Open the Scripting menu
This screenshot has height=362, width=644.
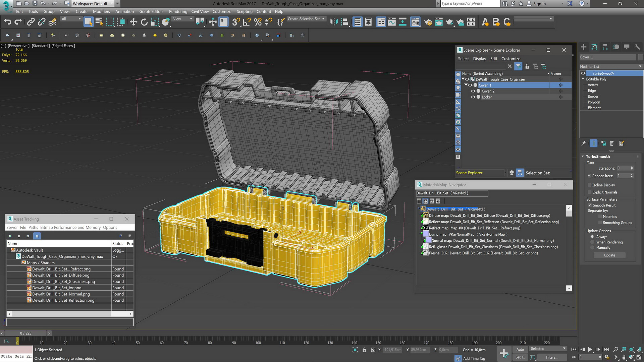[x=245, y=11]
